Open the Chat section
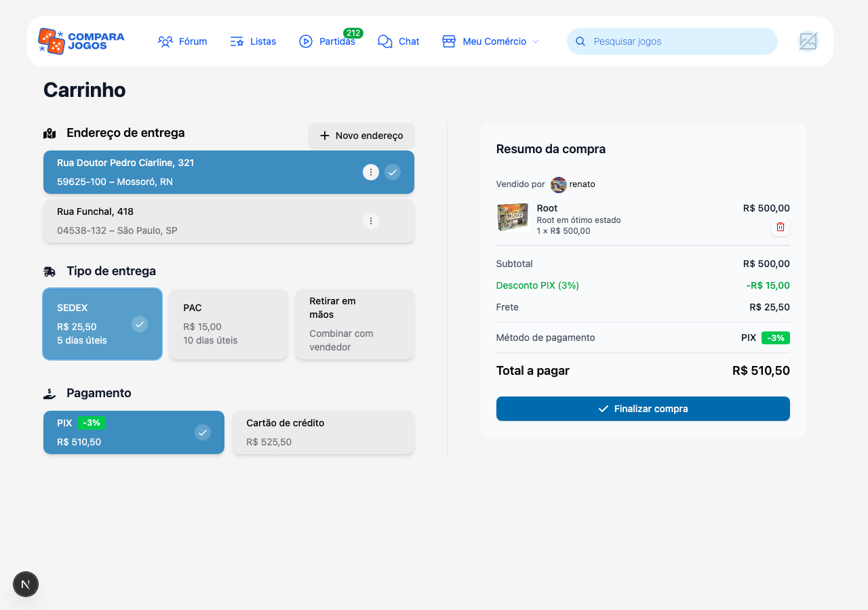 (399, 41)
